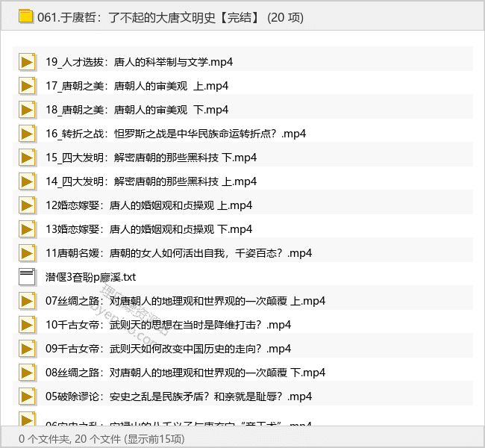The image size is (485, 448).
Task: Click status text 0 个文件夹, 20 个文件
Action: point(69,439)
